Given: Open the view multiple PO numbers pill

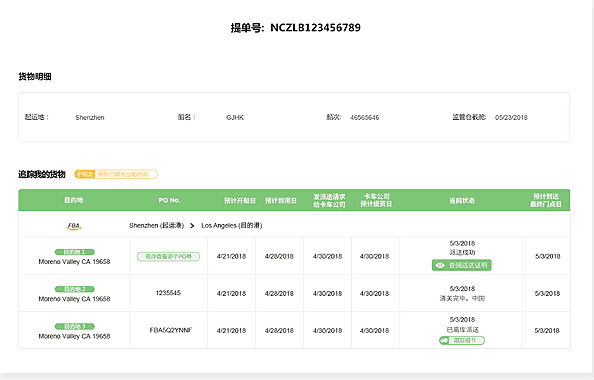Looking at the screenshot, I should coord(169,256).
